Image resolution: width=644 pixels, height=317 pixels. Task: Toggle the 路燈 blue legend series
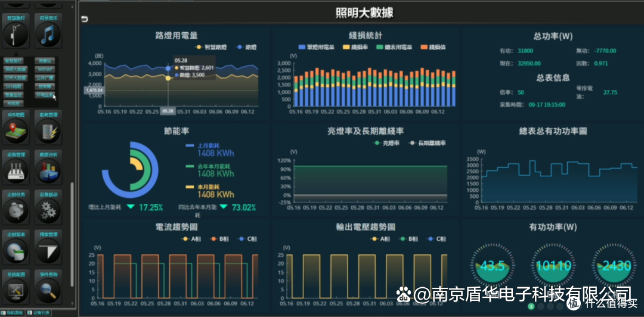(246, 47)
